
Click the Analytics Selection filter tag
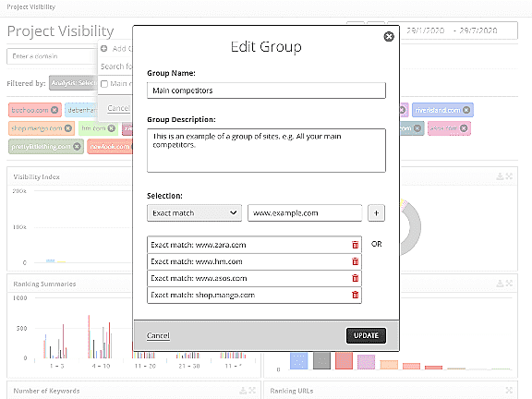[x=73, y=83]
